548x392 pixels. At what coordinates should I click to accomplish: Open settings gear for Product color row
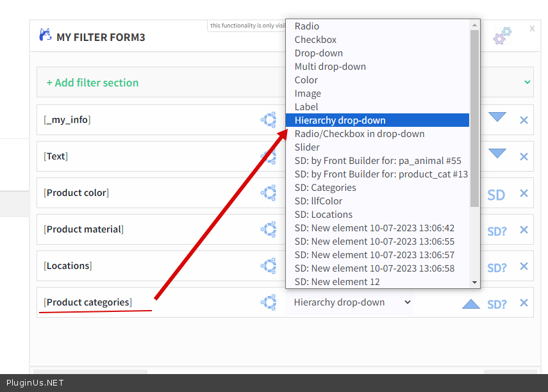click(268, 193)
